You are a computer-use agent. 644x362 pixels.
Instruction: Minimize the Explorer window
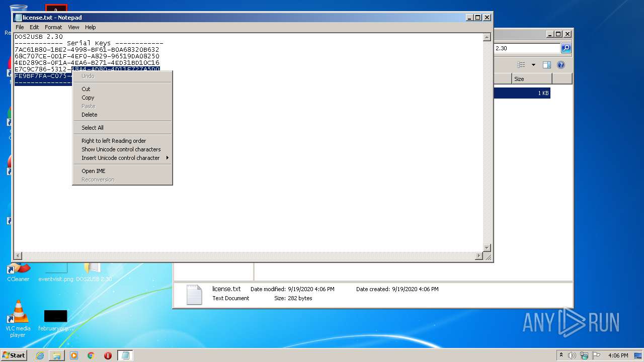click(x=550, y=34)
